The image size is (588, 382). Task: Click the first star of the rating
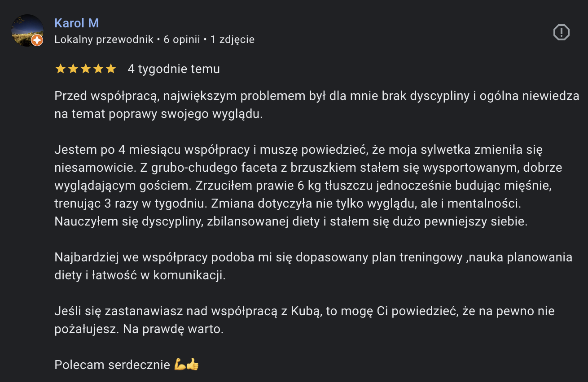point(60,69)
